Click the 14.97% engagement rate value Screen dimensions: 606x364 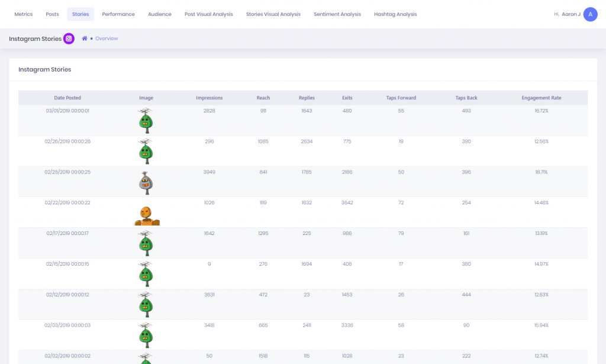point(541,264)
